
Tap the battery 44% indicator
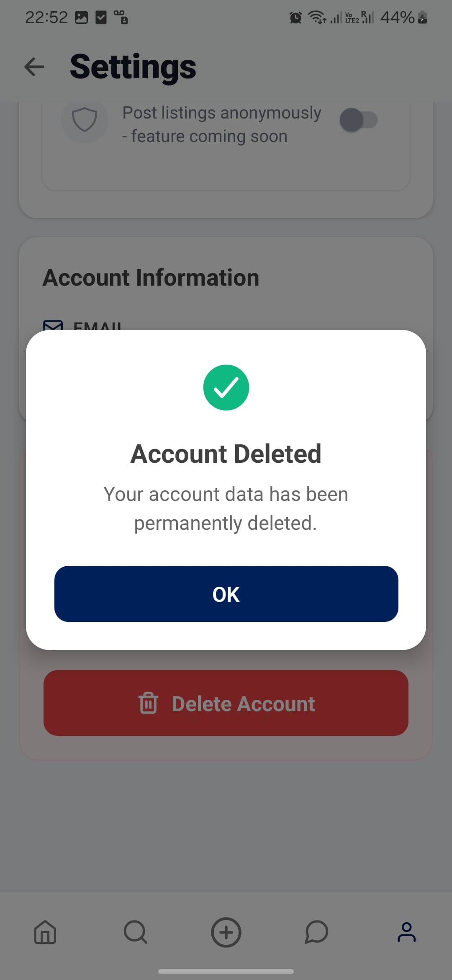[x=403, y=18]
